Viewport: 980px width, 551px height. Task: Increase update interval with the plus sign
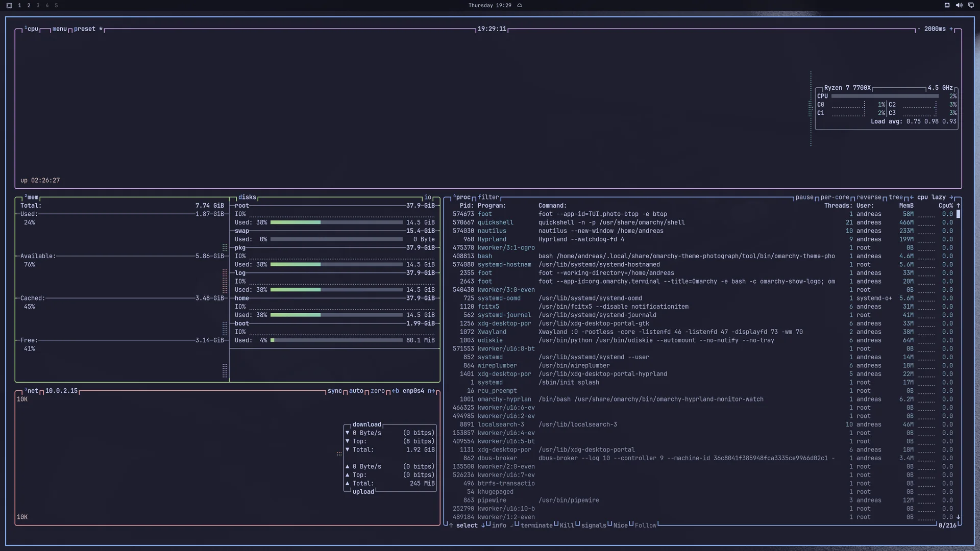coord(951,29)
